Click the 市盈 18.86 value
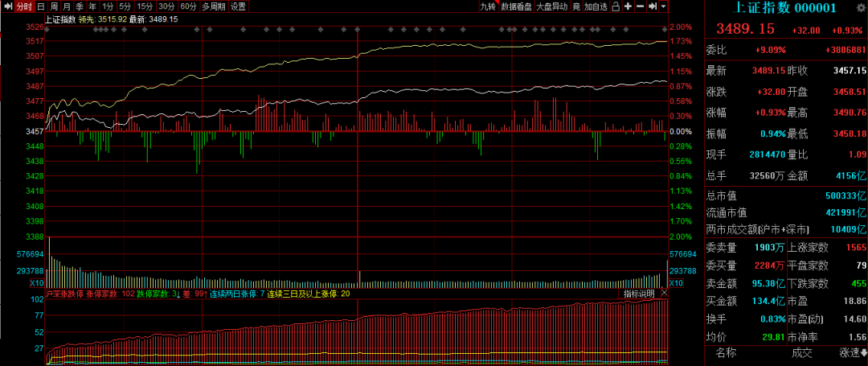 click(855, 301)
